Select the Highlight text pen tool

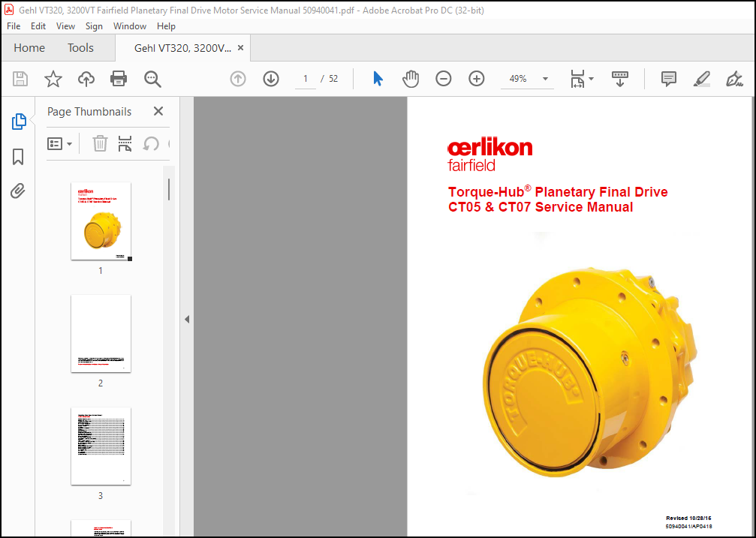[702, 79]
